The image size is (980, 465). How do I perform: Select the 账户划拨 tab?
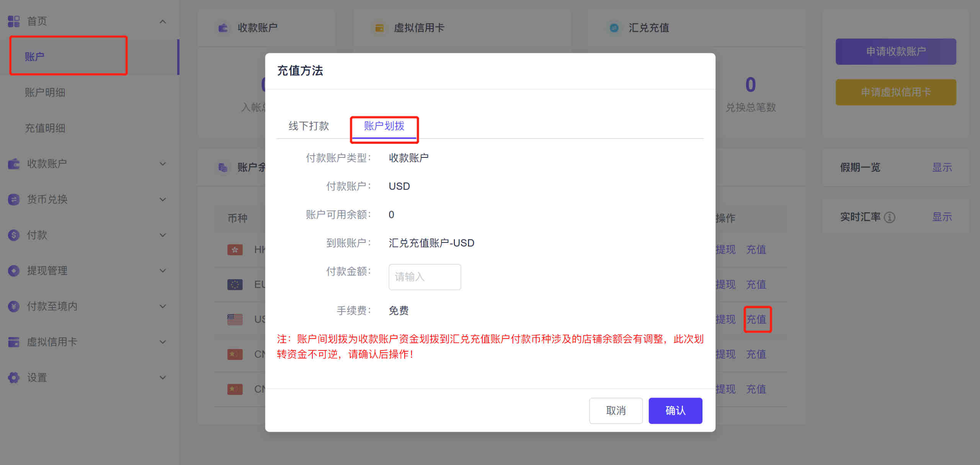(x=384, y=126)
